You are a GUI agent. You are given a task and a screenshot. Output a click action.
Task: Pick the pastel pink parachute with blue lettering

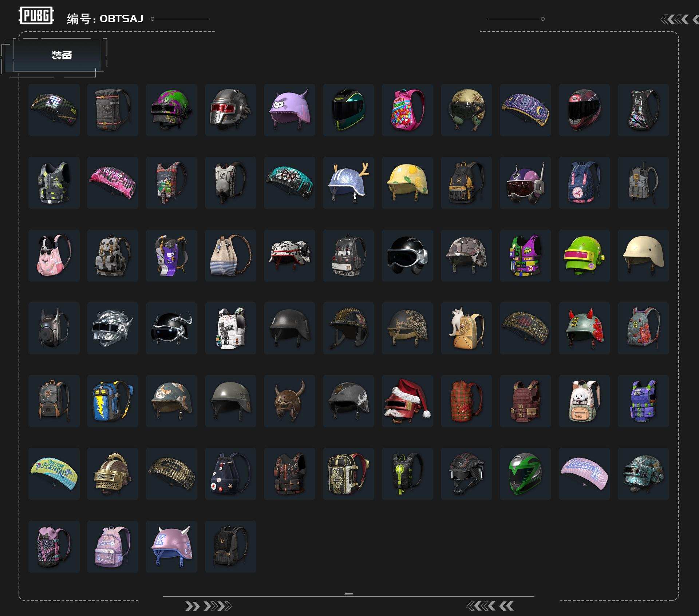tap(584, 474)
